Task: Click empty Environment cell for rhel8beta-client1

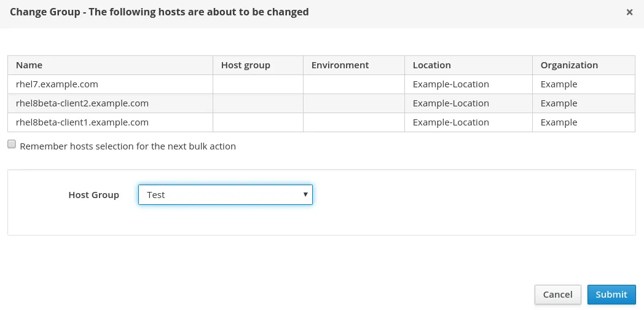Action: tap(354, 122)
